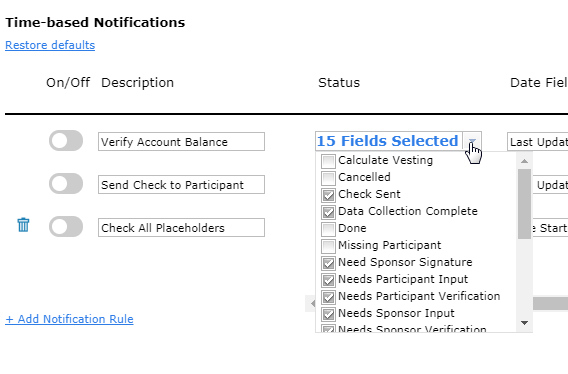Check the Cancelled status checkbox
Viewport: 568px width, 374px height.
point(328,178)
